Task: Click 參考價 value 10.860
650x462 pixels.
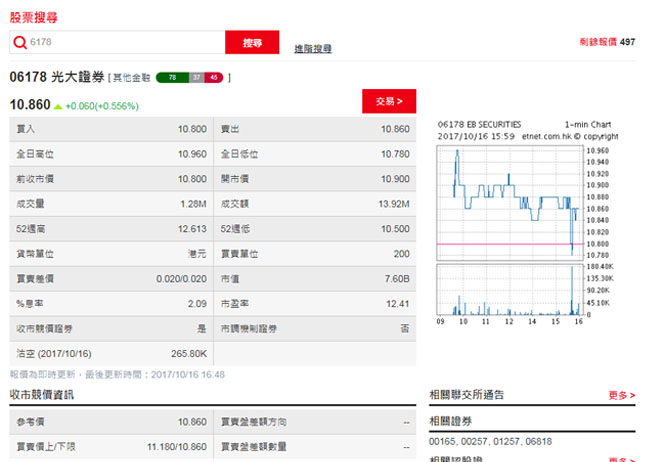Action: pos(192,422)
